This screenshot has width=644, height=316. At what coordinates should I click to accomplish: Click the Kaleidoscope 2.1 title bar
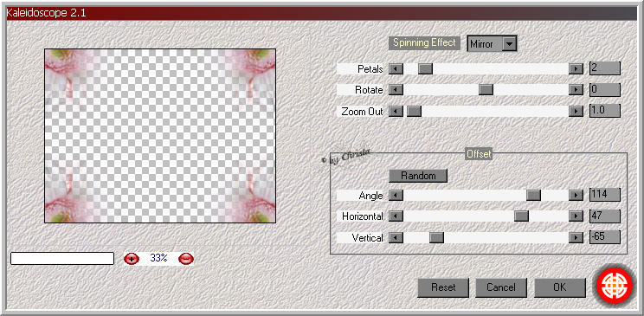[321, 13]
